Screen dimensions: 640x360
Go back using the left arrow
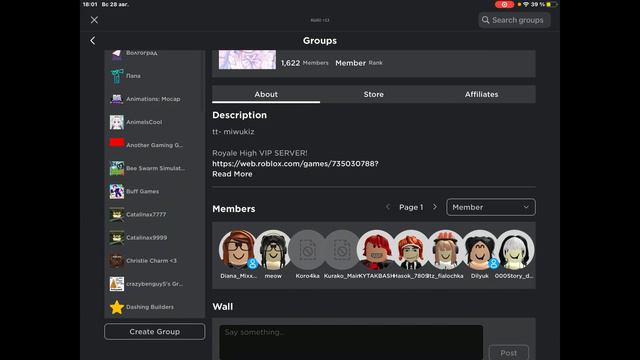pyautogui.click(x=93, y=40)
